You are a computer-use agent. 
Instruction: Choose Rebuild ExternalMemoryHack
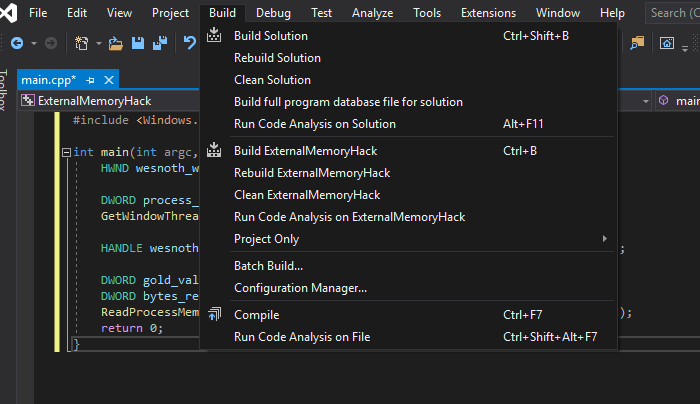click(408, 173)
